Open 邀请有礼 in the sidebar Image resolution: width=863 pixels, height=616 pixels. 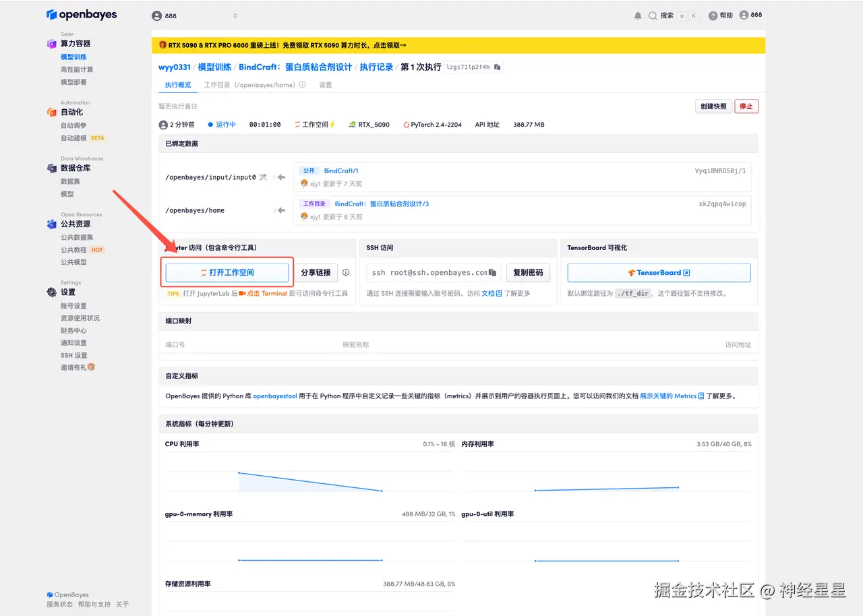[78, 368]
